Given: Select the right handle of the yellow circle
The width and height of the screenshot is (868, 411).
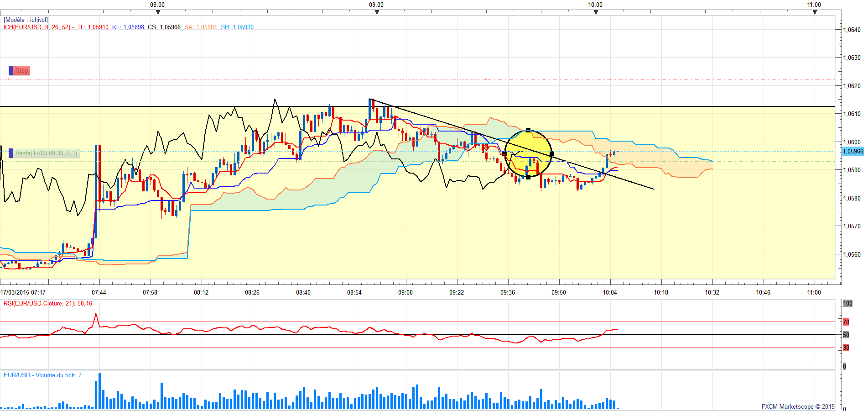Looking at the screenshot, I should [x=552, y=153].
